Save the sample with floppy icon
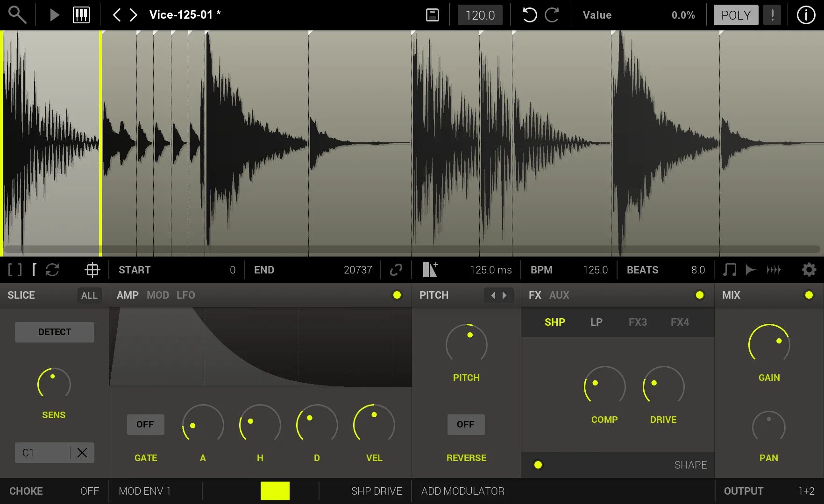The image size is (824, 504). (433, 15)
